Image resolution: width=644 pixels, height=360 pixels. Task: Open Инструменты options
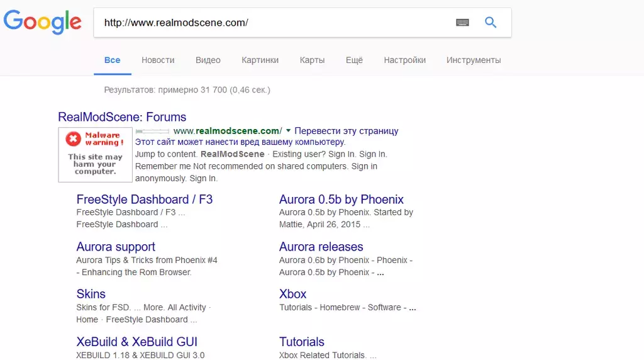pyautogui.click(x=474, y=60)
